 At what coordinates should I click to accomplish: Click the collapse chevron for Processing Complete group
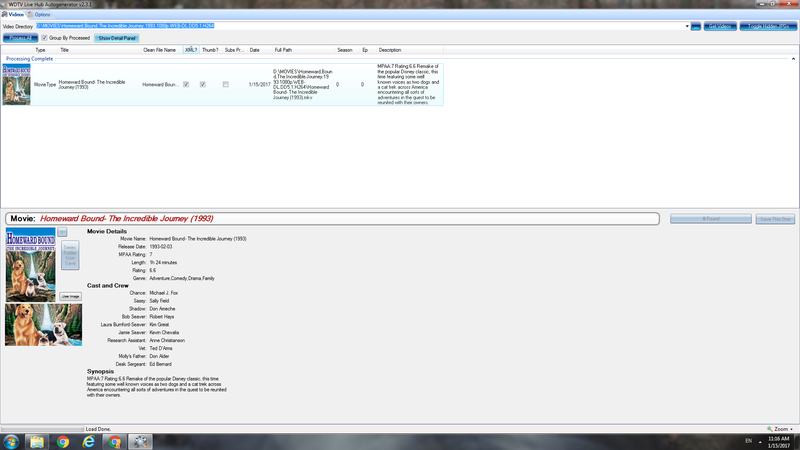pos(793,59)
